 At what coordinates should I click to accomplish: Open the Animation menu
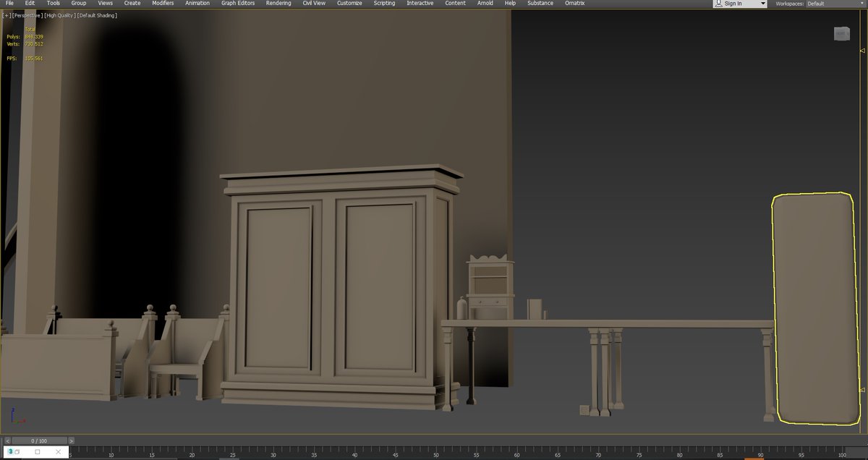click(197, 3)
